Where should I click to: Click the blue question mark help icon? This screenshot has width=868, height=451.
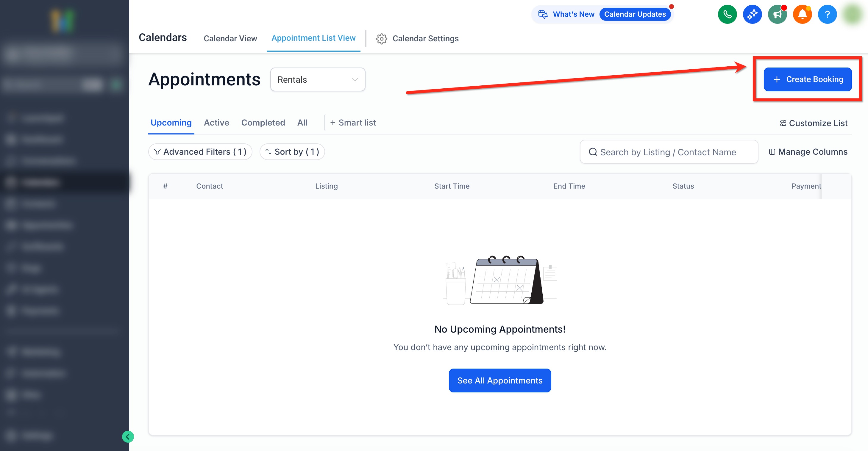(827, 14)
